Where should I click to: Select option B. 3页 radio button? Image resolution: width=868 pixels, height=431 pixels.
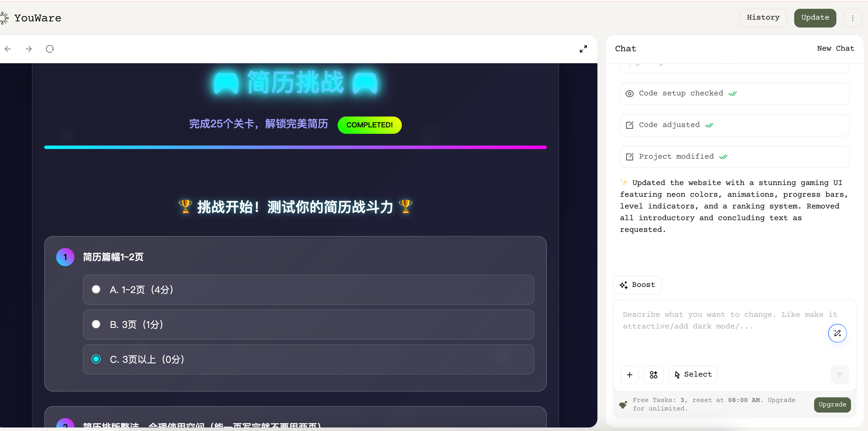(x=96, y=324)
